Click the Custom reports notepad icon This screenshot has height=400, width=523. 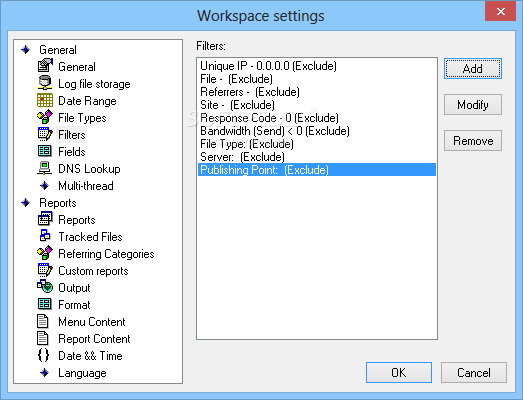coord(45,270)
